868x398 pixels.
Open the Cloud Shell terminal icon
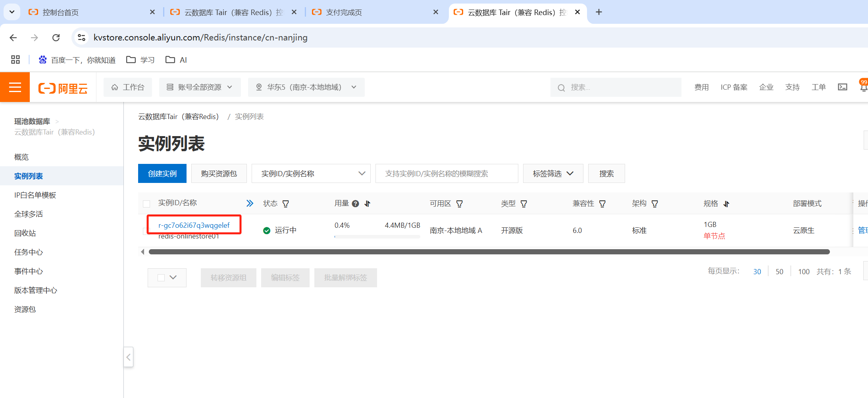pos(843,87)
